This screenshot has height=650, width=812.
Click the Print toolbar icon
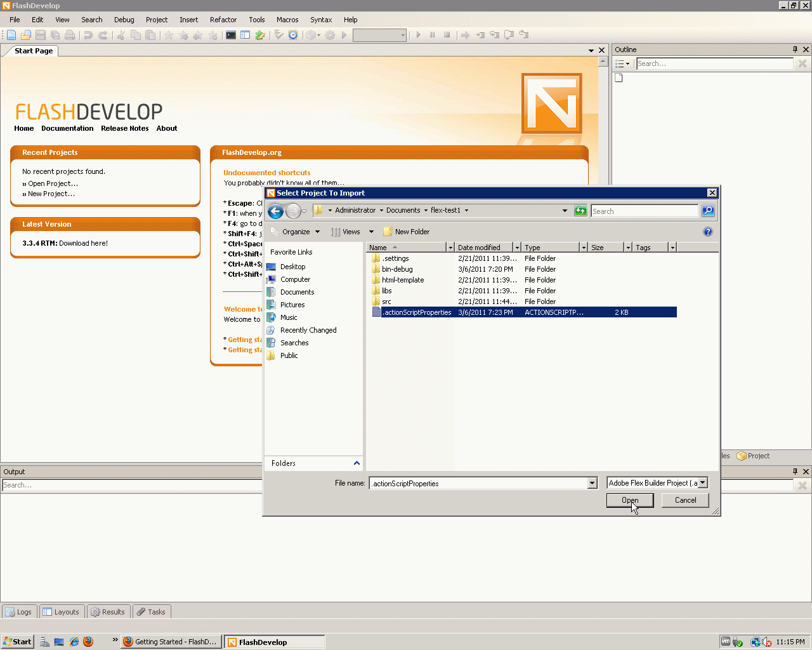point(70,35)
